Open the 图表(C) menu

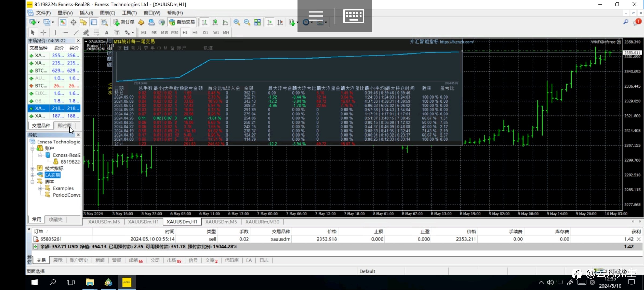pos(107,13)
